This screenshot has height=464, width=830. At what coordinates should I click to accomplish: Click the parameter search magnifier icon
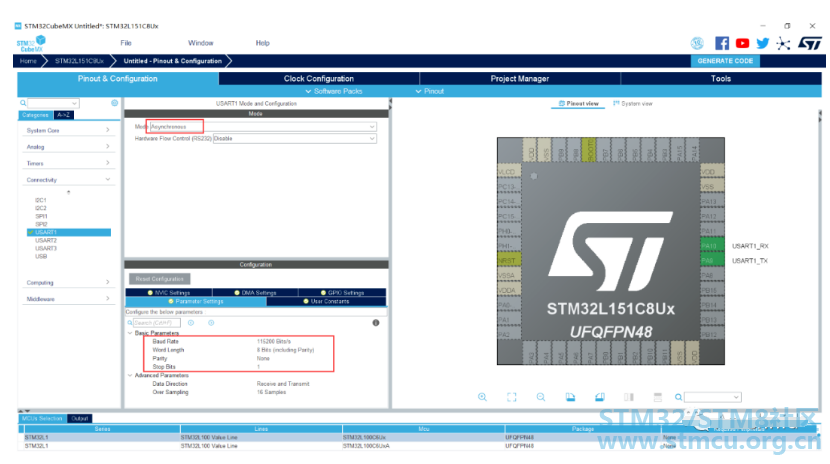130,323
